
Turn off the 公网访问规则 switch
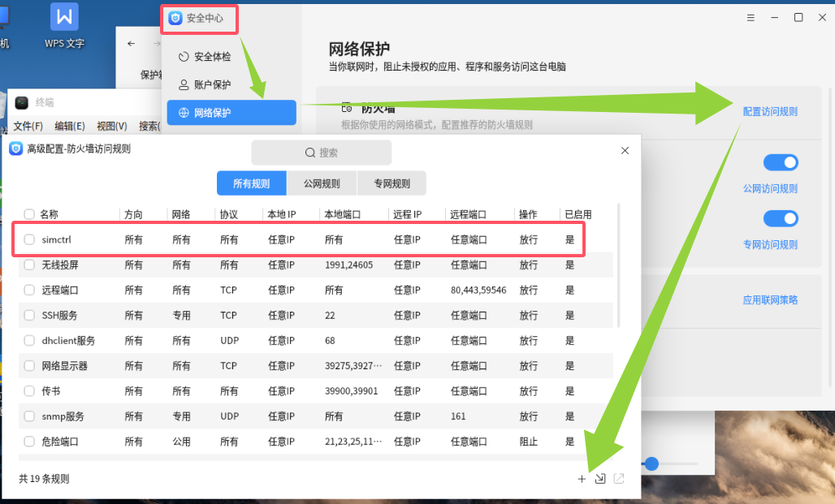click(x=781, y=163)
